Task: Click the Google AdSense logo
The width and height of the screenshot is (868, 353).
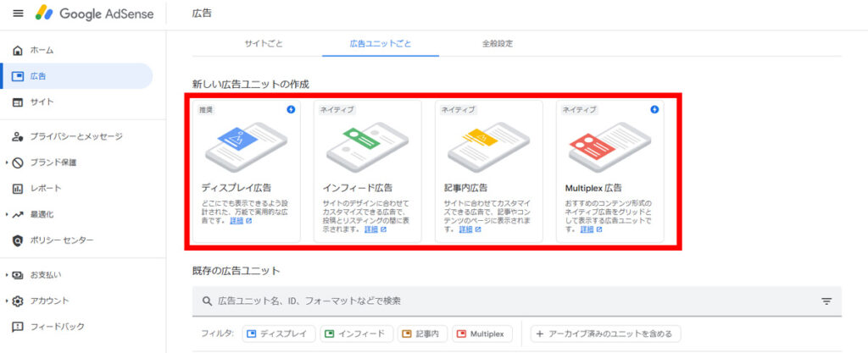Action: coord(95,14)
